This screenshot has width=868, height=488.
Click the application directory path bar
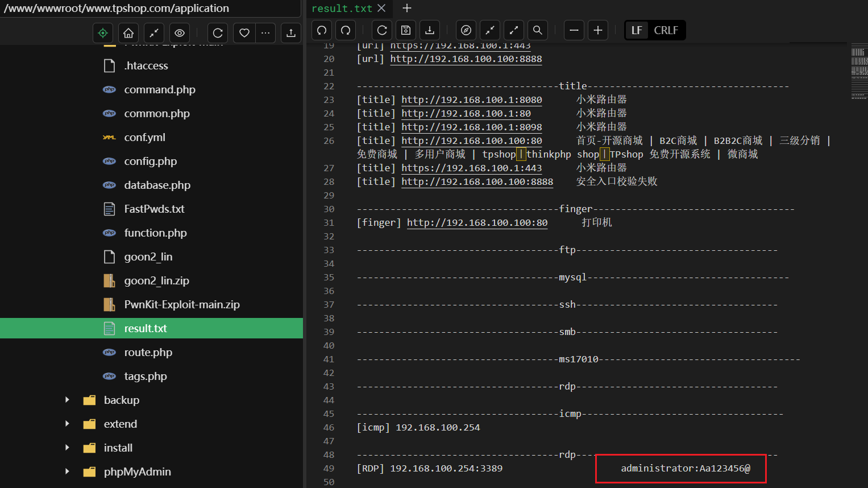(150, 9)
